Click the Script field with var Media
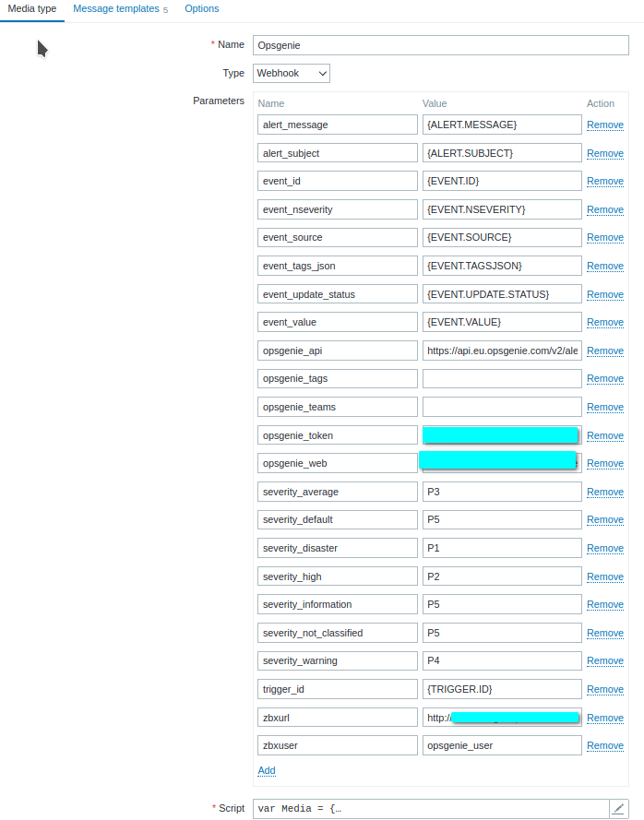This screenshot has height=820, width=644. point(429,808)
